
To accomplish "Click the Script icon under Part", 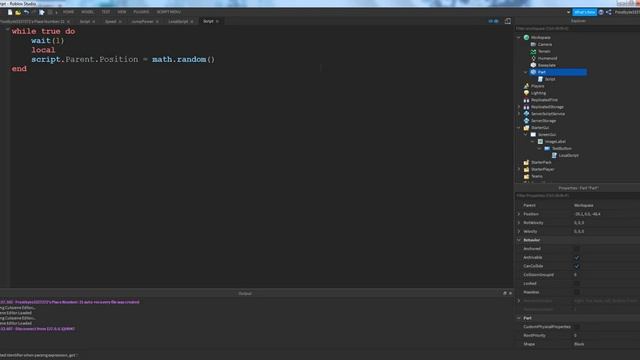I will [540, 79].
